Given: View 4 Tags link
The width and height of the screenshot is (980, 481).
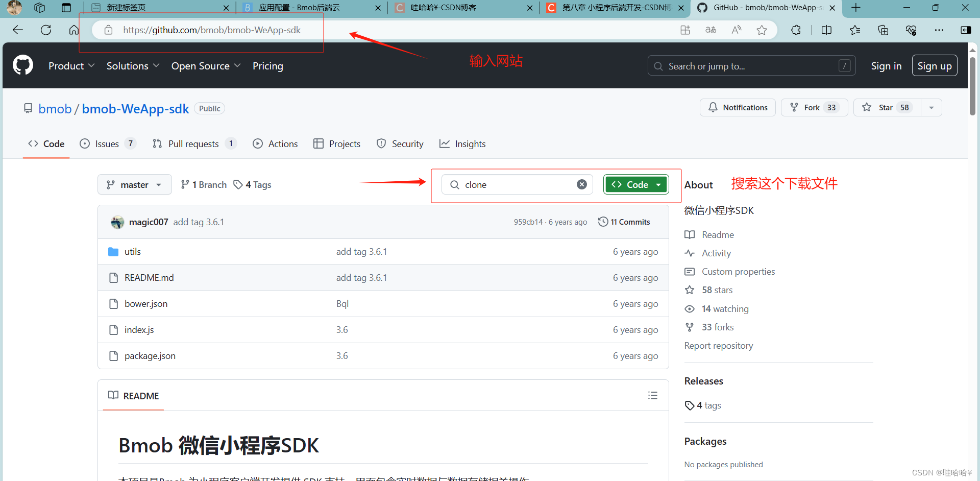Looking at the screenshot, I should (252, 184).
